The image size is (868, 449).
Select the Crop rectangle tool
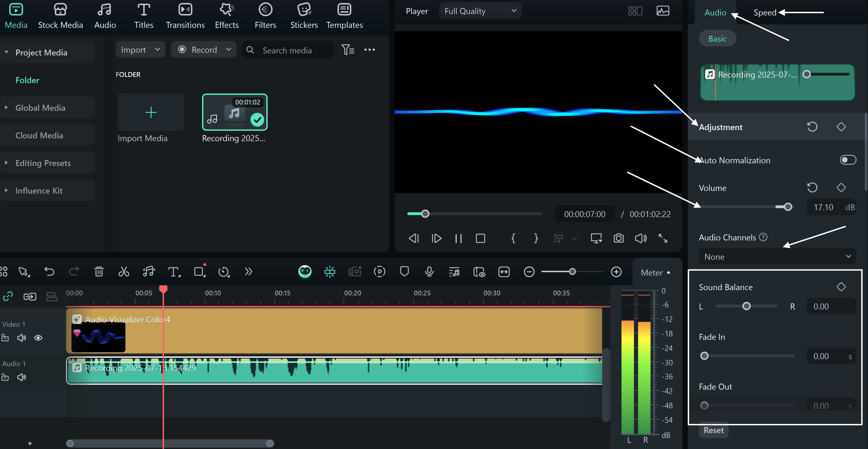coord(199,271)
